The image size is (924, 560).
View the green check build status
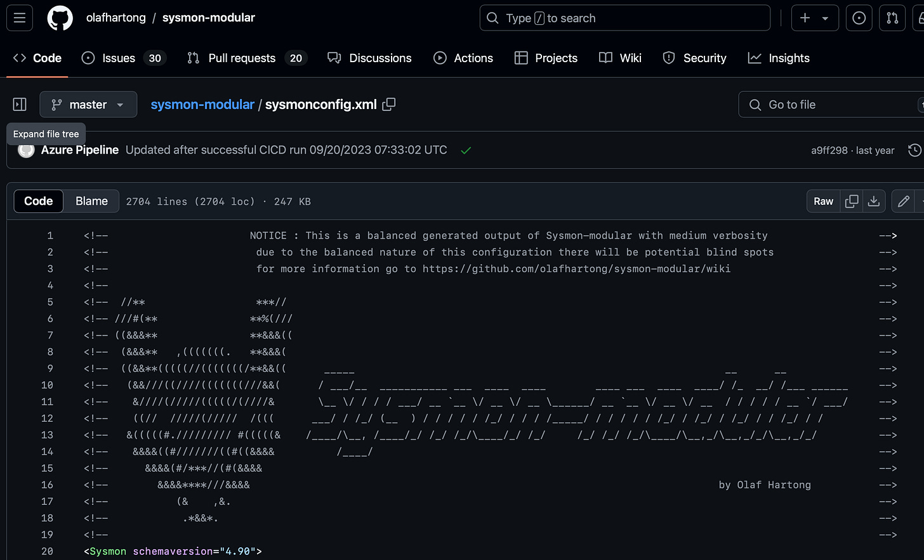tap(466, 150)
